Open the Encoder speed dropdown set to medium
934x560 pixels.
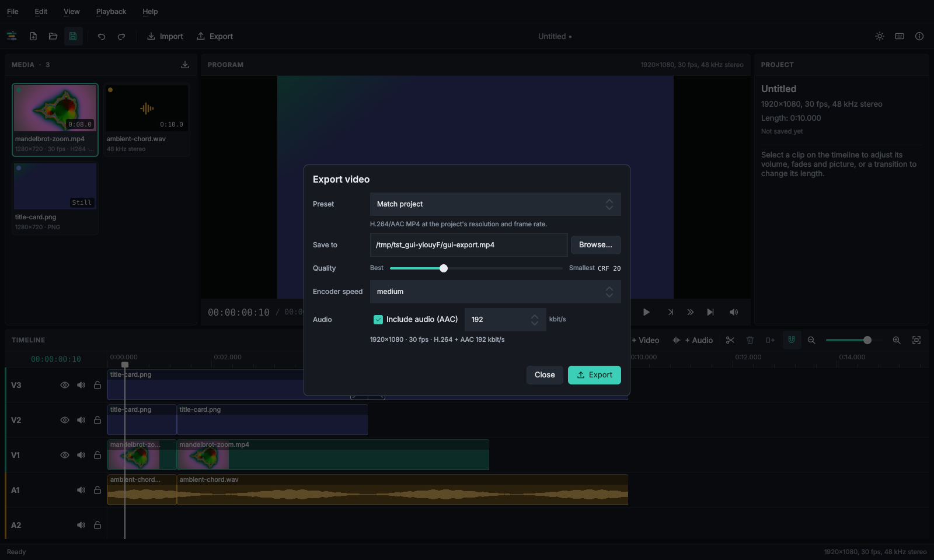(496, 292)
